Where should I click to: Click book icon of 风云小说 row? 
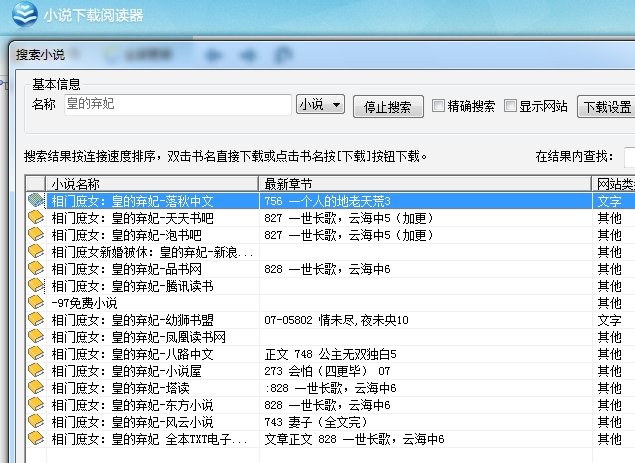click(x=36, y=422)
